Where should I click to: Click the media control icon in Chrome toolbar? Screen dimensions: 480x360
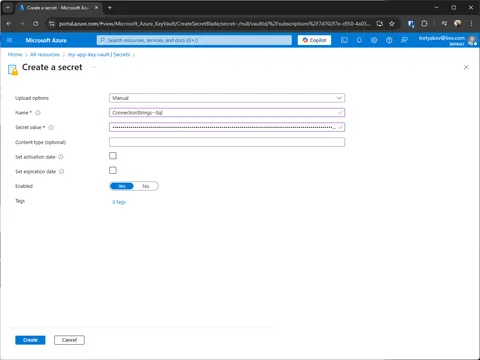pos(444,24)
